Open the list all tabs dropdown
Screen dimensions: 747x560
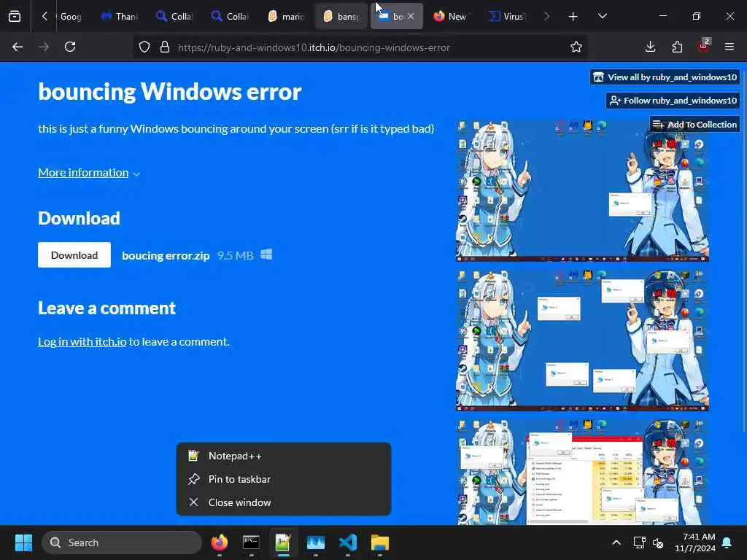pyautogui.click(x=602, y=16)
